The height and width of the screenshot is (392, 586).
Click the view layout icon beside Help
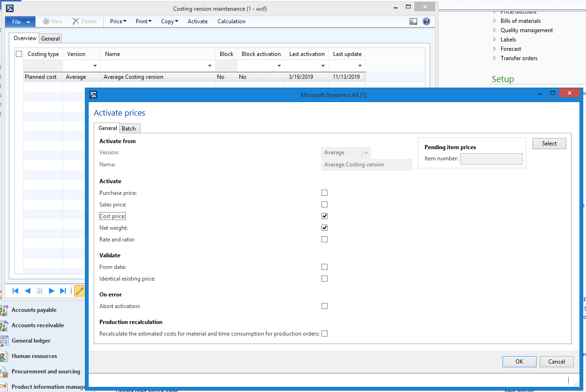point(413,21)
